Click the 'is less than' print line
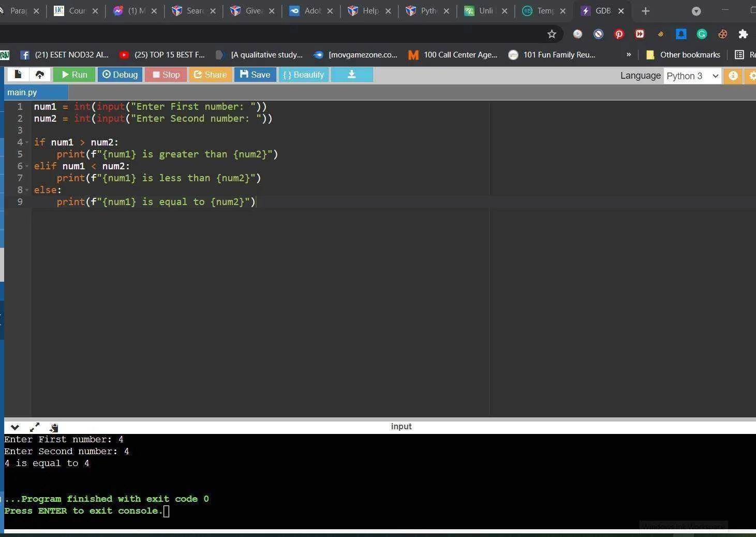The image size is (756, 537). (159, 178)
